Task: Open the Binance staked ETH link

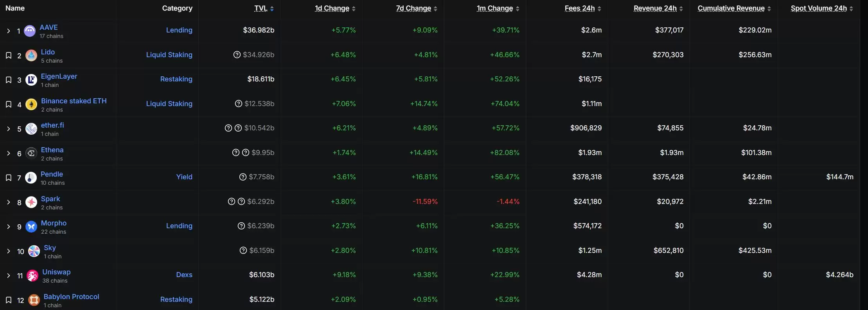Action: [x=74, y=101]
